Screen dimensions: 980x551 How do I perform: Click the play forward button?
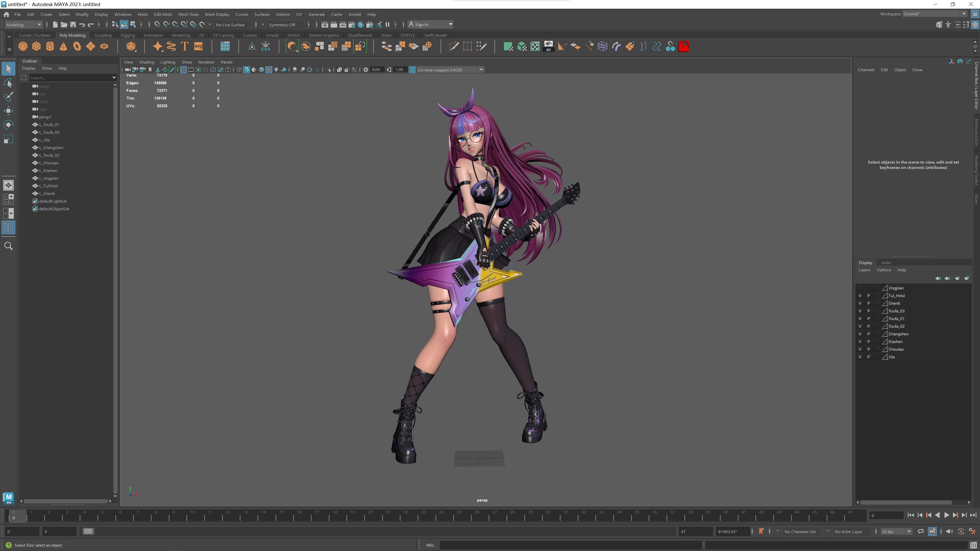click(x=946, y=515)
